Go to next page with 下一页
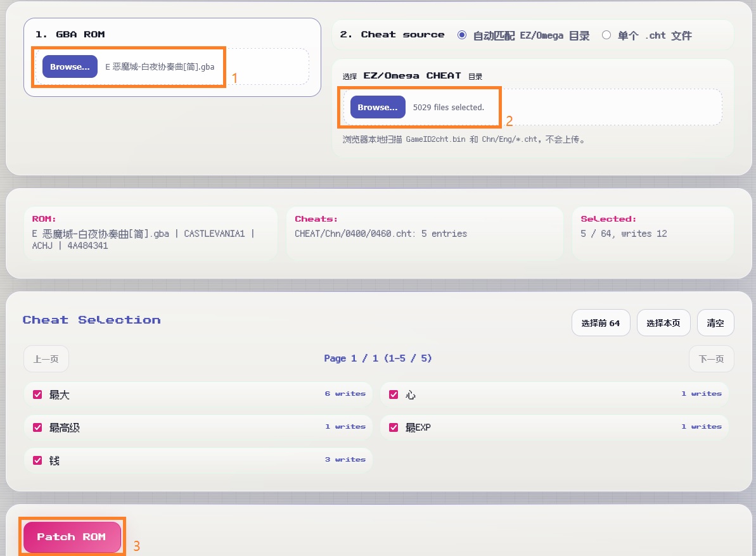The image size is (756, 556). pos(711,359)
